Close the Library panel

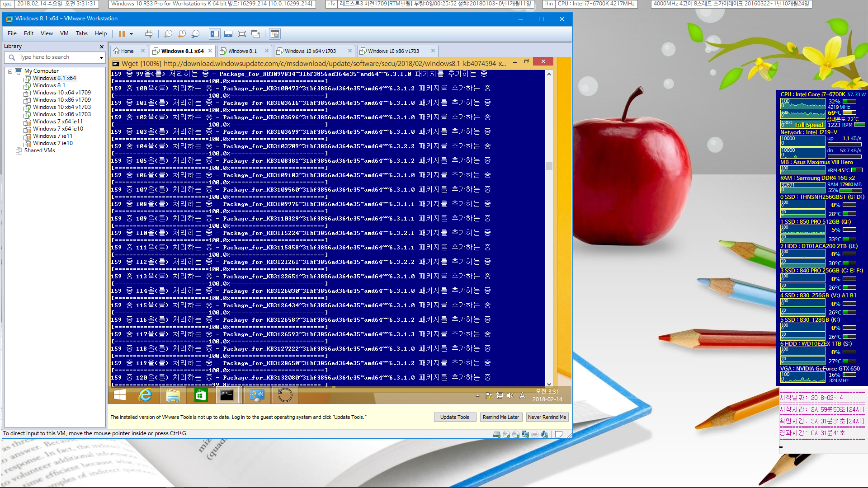coord(102,47)
